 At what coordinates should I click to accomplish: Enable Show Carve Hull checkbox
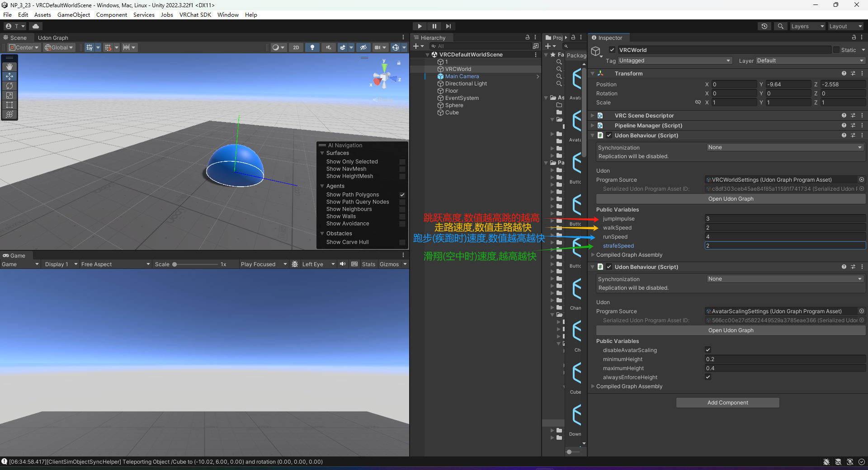[x=402, y=242]
